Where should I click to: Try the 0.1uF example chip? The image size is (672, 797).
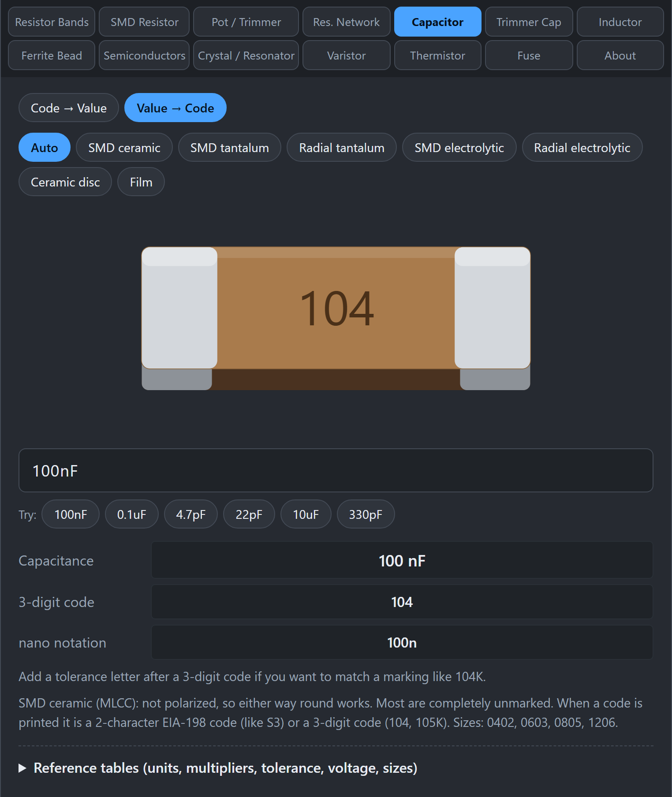pyautogui.click(x=132, y=514)
